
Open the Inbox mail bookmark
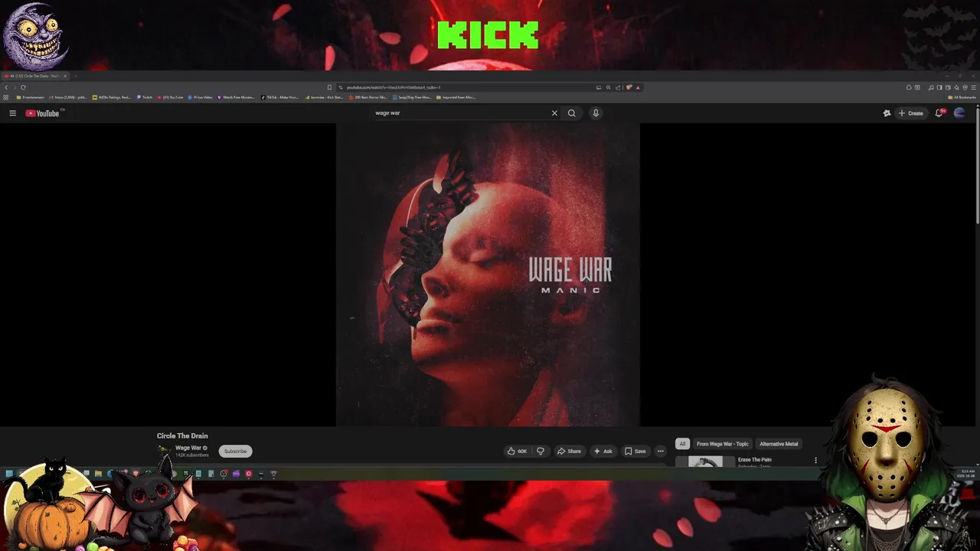(68, 97)
